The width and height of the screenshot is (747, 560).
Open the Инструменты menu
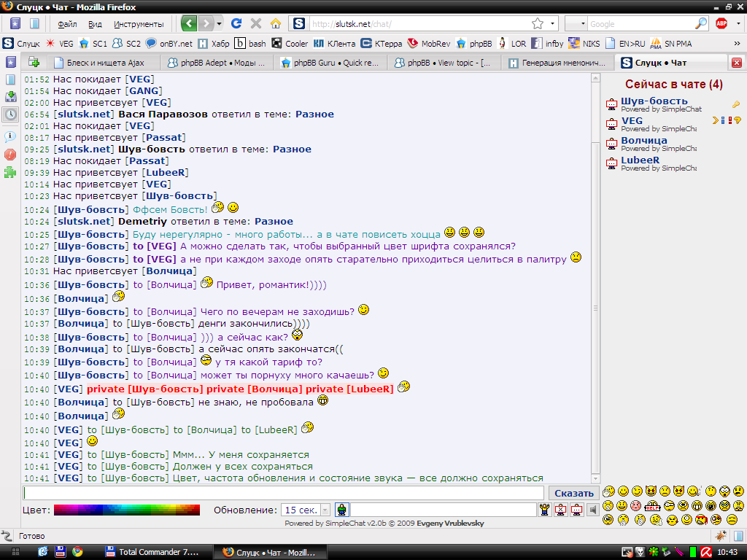[x=139, y=24]
